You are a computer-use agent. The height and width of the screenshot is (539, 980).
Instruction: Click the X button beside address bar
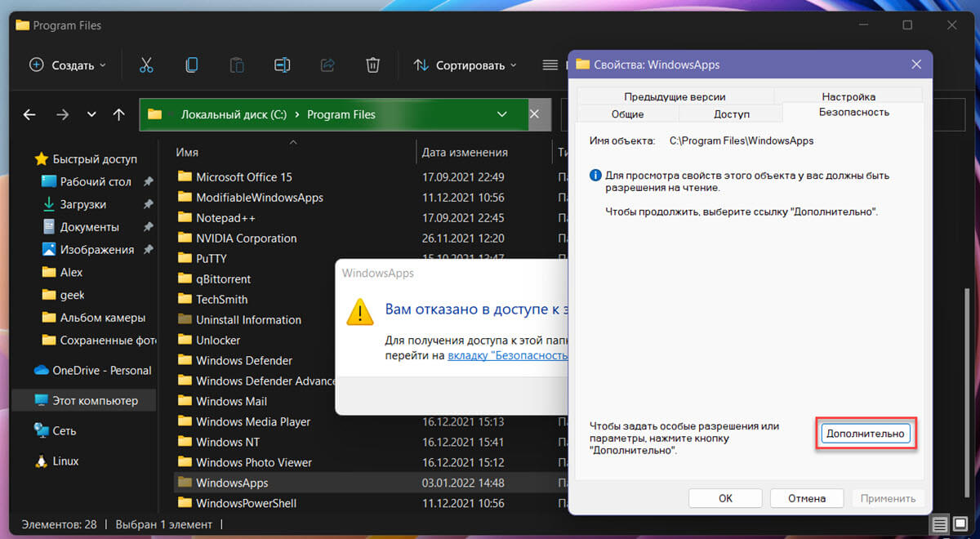[535, 114]
